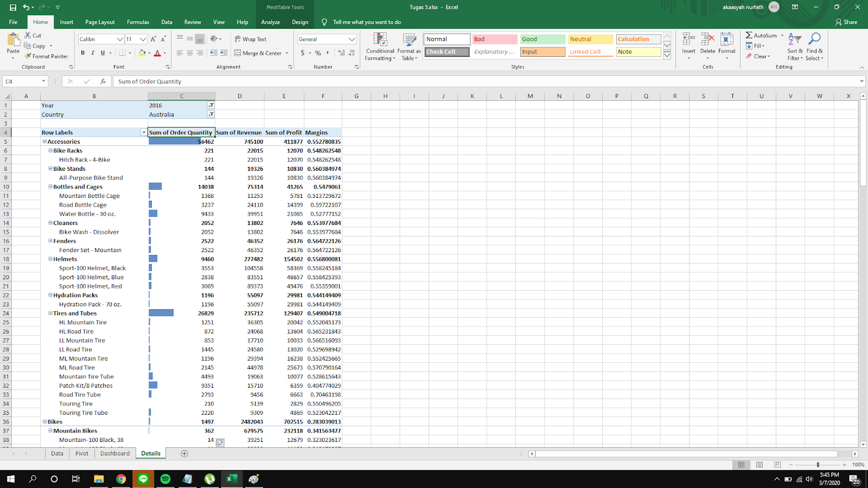Collapse the Accessories group

(44, 142)
